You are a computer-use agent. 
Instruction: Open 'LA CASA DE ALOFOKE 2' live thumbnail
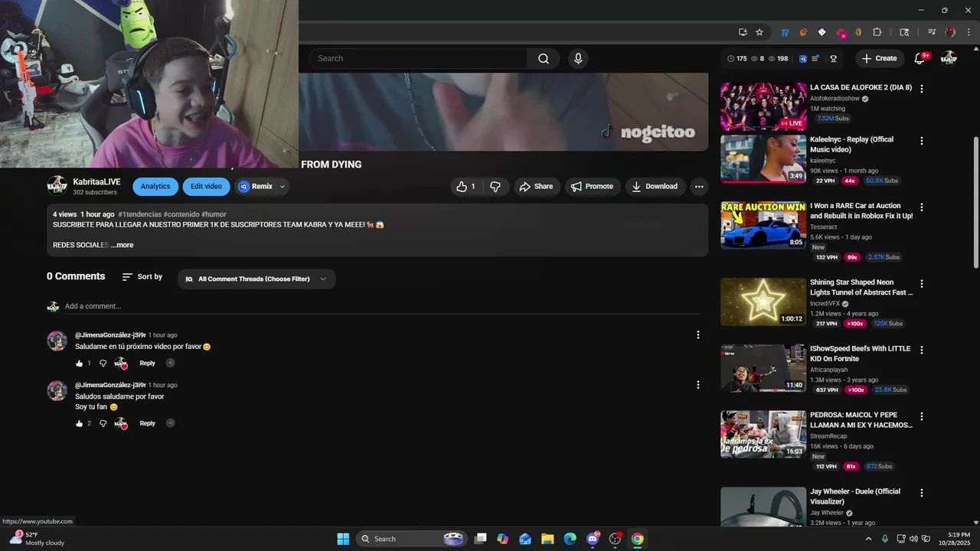(763, 106)
